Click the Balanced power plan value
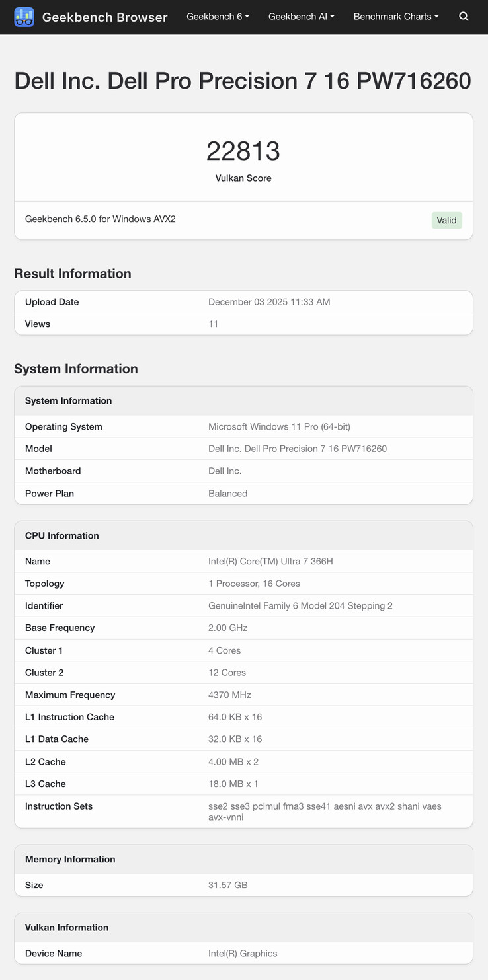 coord(228,493)
